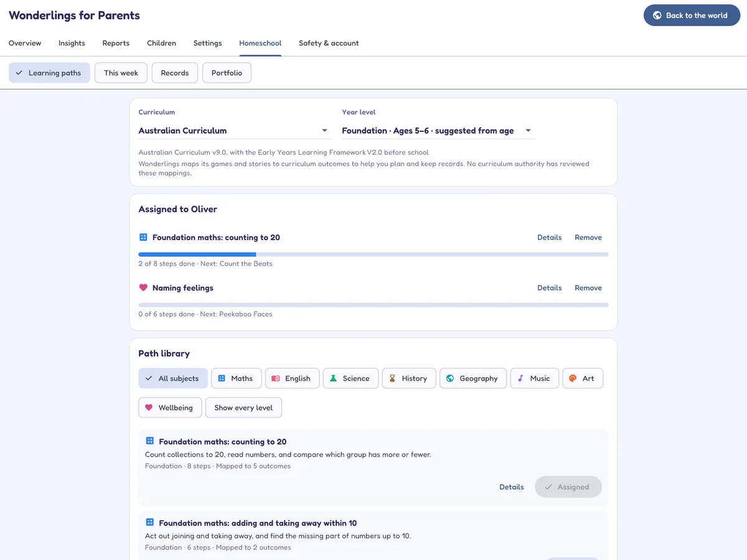Screen dimensions: 747x560
Task: Open the Year level dropdown
Action: [438, 131]
